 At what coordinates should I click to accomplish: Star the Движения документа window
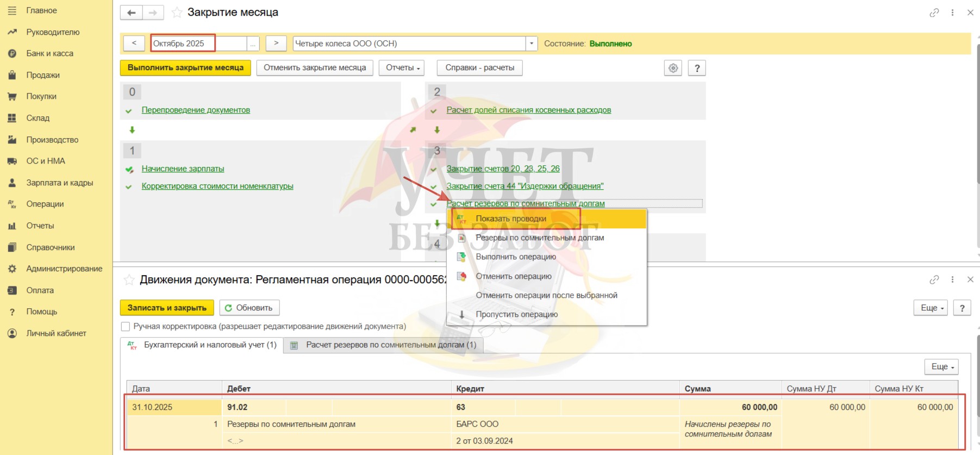[x=129, y=280]
